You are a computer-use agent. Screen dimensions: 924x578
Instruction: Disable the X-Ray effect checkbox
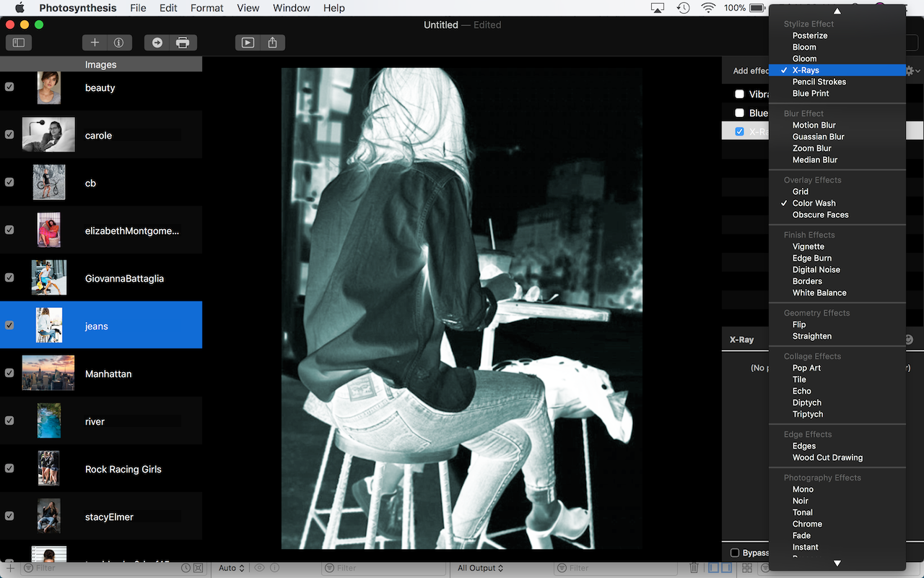coord(739,131)
